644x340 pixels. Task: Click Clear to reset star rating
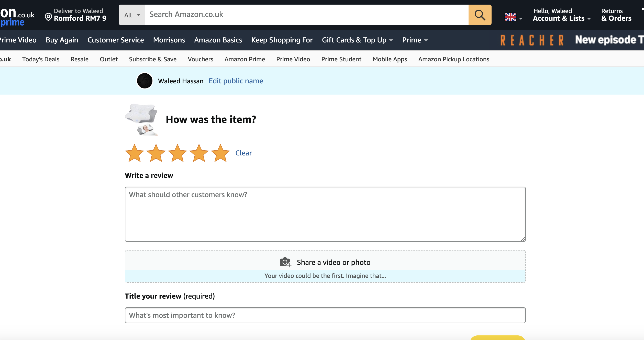pos(243,153)
